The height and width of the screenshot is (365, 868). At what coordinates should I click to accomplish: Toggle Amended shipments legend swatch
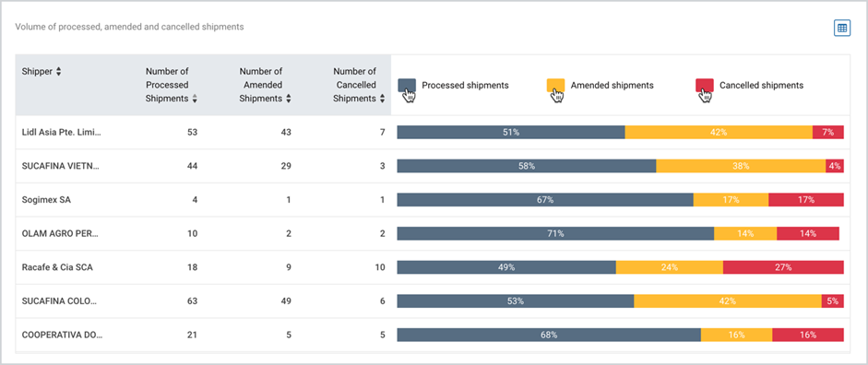coord(556,86)
